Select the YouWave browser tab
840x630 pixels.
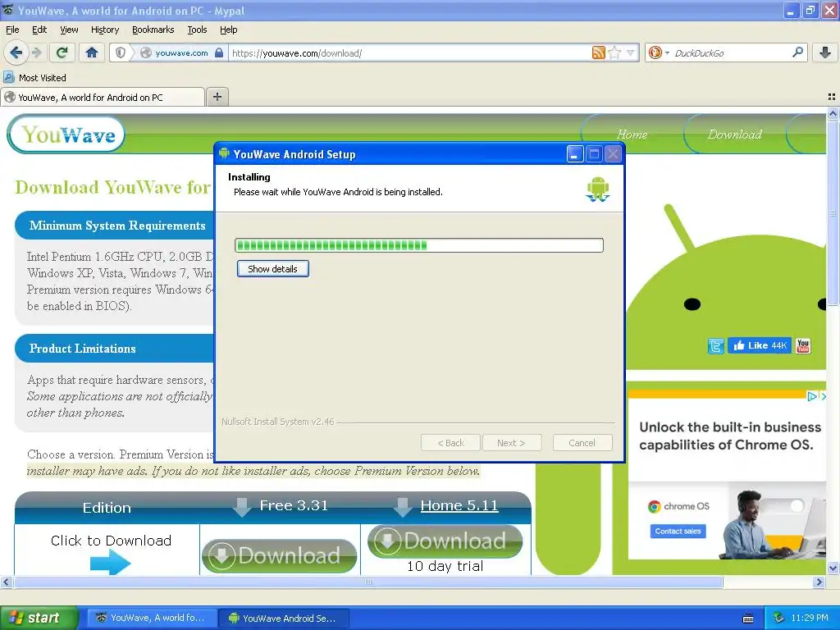[x=103, y=98]
